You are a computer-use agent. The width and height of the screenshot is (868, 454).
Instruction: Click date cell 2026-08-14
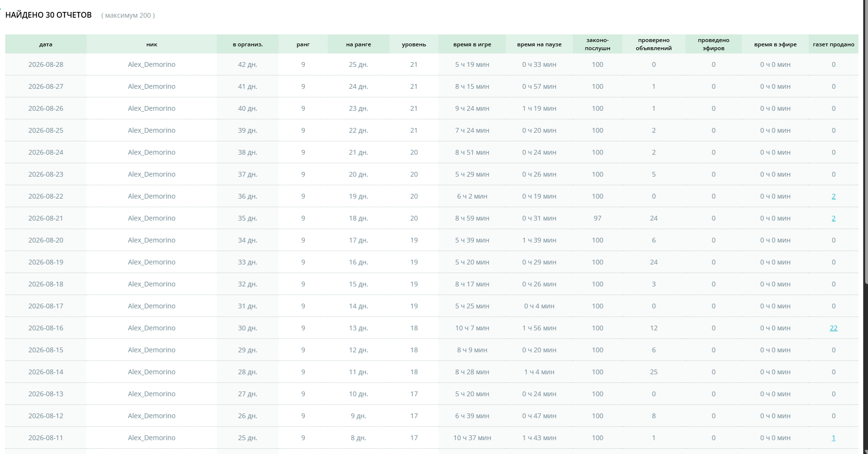coord(46,372)
